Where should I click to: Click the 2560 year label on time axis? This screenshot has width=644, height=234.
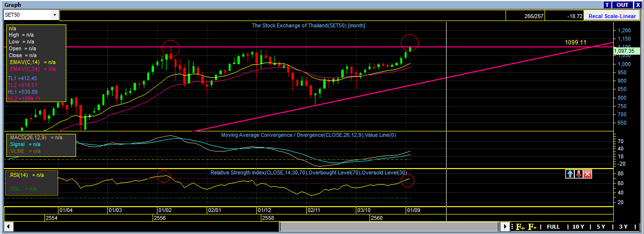pyautogui.click(x=376, y=218)
